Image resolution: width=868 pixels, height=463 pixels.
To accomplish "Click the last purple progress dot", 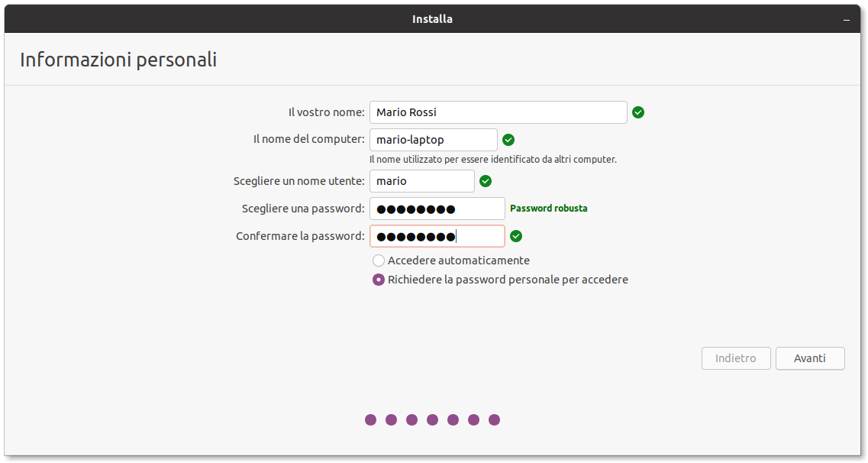I will [494, 419].
